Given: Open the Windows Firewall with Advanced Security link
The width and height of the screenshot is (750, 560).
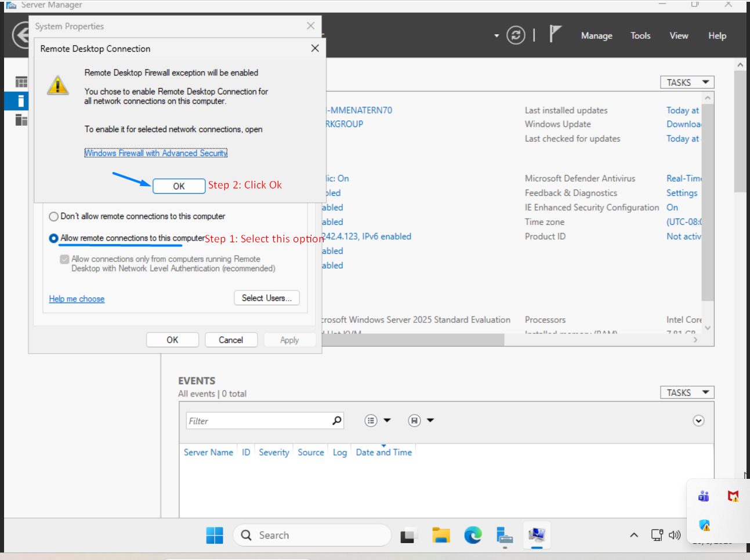Looking at the screenshot, I should click(x=156, y=153).
